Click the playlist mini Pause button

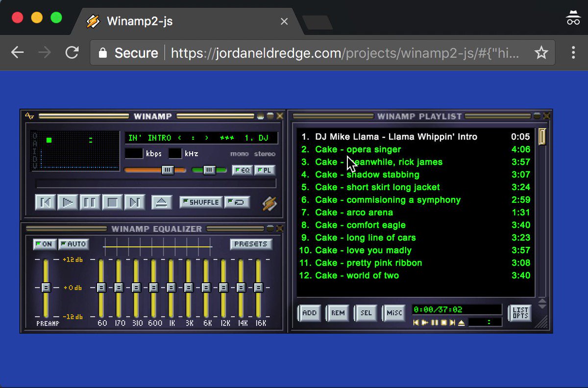[x=434, y=322]
